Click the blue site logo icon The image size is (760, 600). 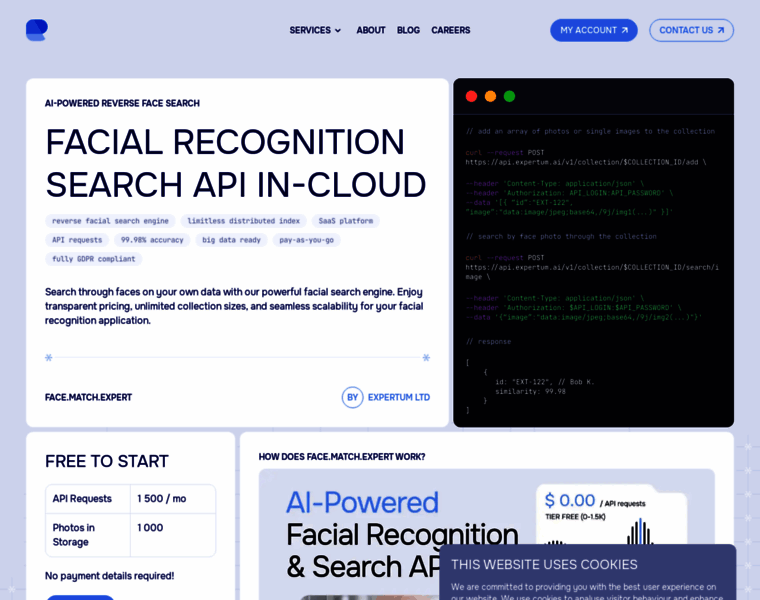click(37, 30)
